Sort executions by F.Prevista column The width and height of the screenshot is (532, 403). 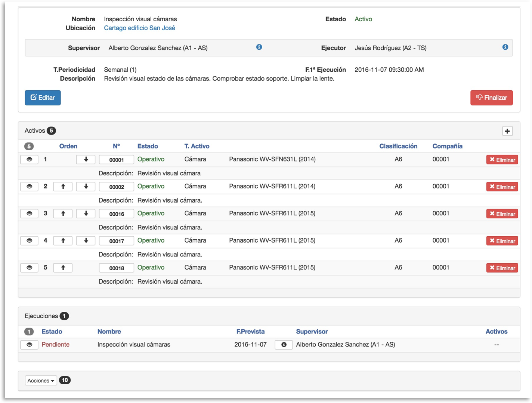[x=250, y=332]
